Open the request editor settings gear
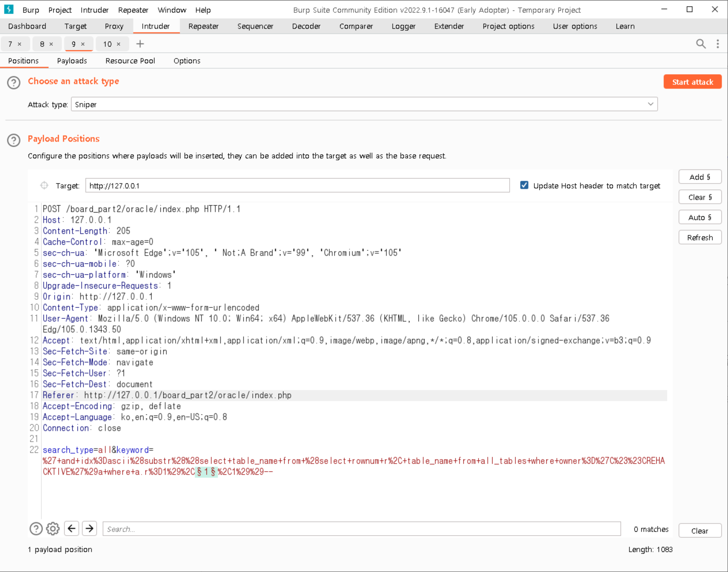The height and width of the screenshot is (572, 728). (53, 529)
